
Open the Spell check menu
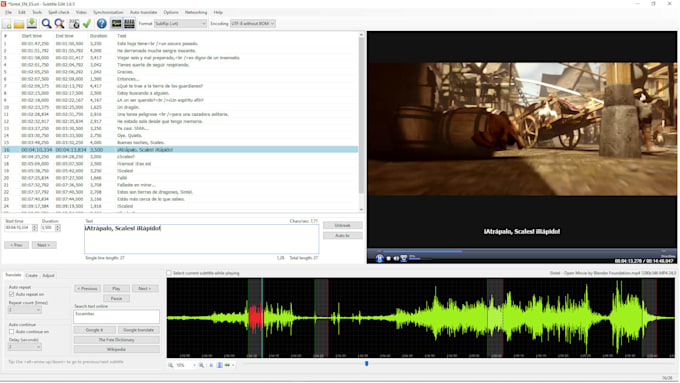tap(59, 12)
